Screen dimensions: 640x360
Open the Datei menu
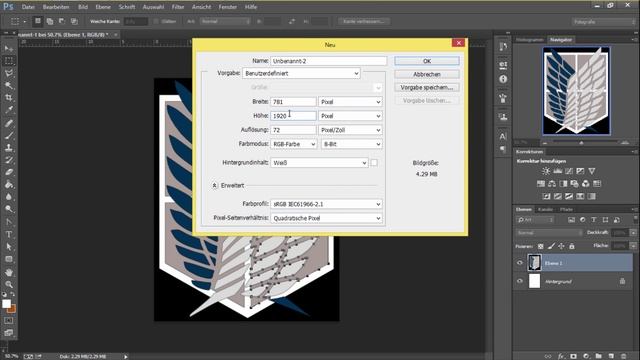pos(28,7)
